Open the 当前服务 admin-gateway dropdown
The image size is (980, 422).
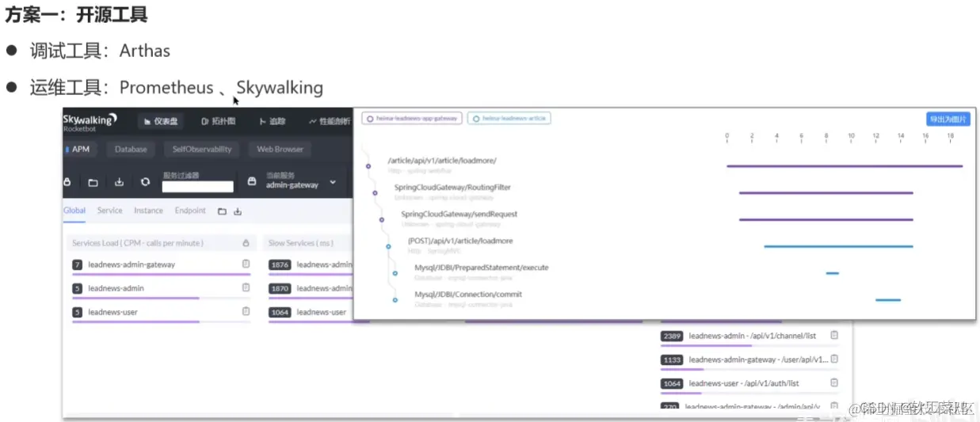tap(301, 181)
